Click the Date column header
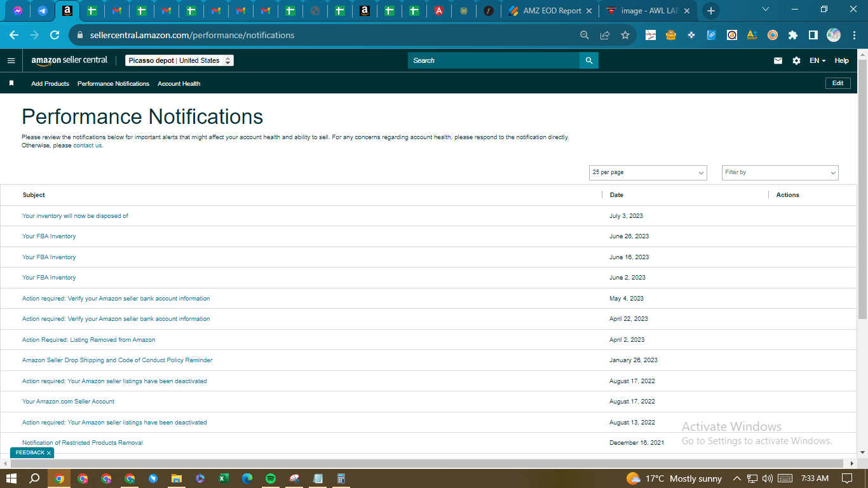This screenshot has width=868, height=488. click(x=616, y=195)
